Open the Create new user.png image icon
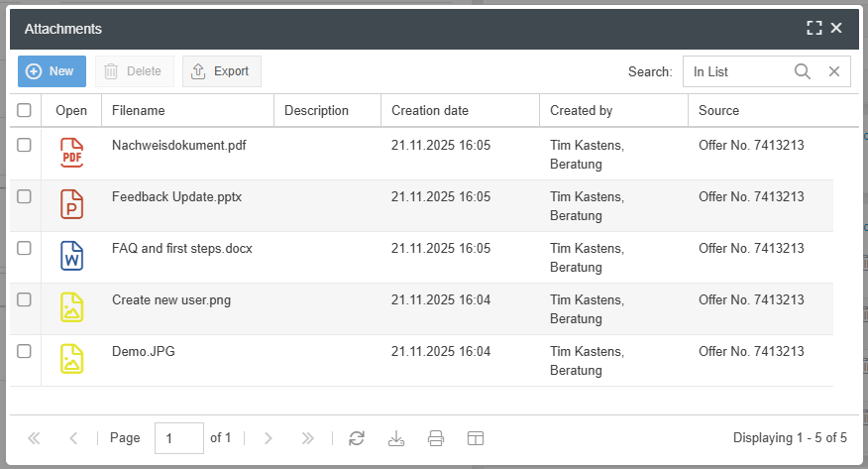Image resolution: width=868 pixels, height=469 pixels. (71, 307)
